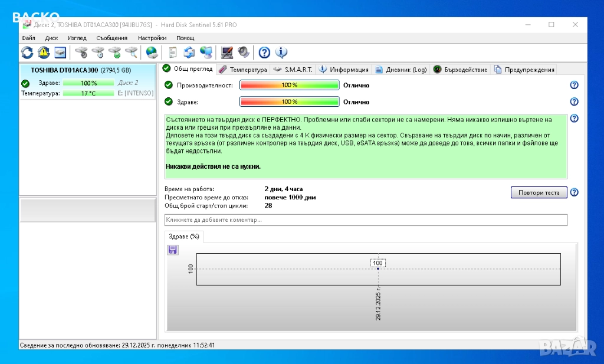The width and height of the screenshot is (604, 364).
Task: Click the Здраве 100% progress bar
Action: 289,101
